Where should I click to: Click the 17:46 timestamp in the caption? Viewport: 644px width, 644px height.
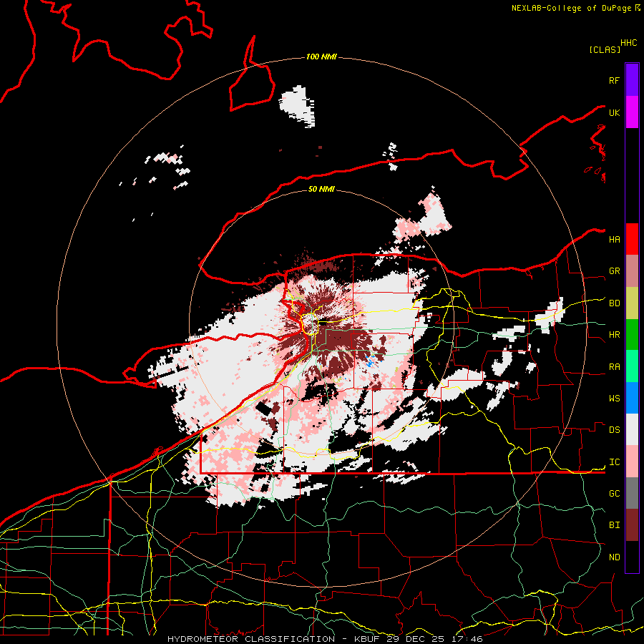(x=466, y=639)
